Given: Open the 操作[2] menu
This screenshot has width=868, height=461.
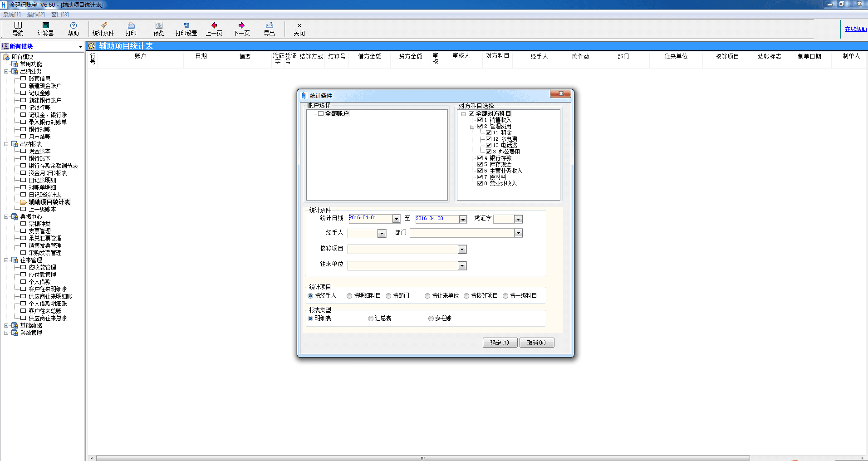Looking at the screenshot, I should pyautogui.click(x=36, y=15).
